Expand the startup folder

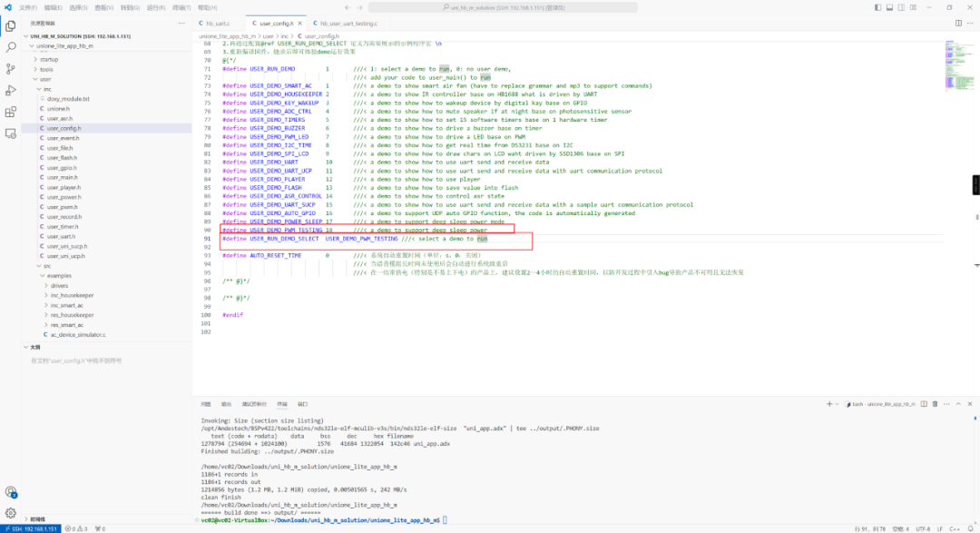(49, 59)
